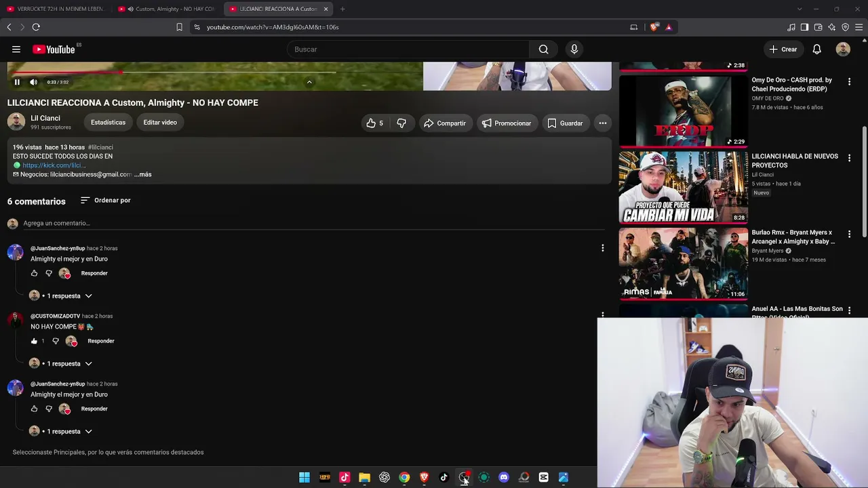Image resolution: width=868 pixels, height=488 pixels.
Task: Open the browser main menu
Action: point(859,27)
